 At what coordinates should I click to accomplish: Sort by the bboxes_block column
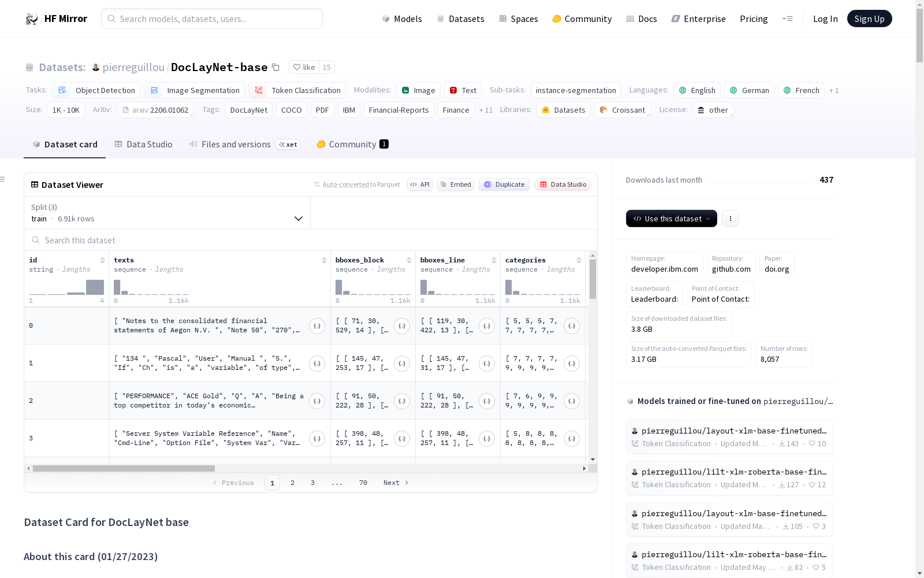coord(409,260)
